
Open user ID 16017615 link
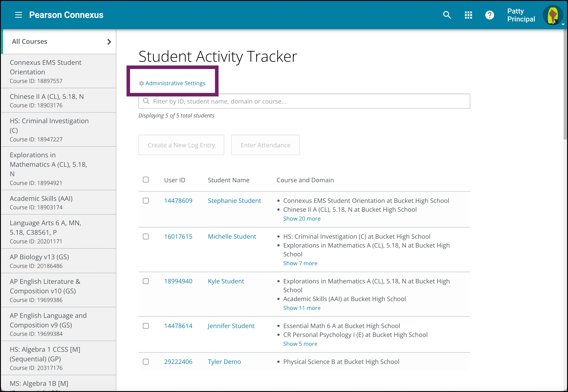click(x=178, y=236)
